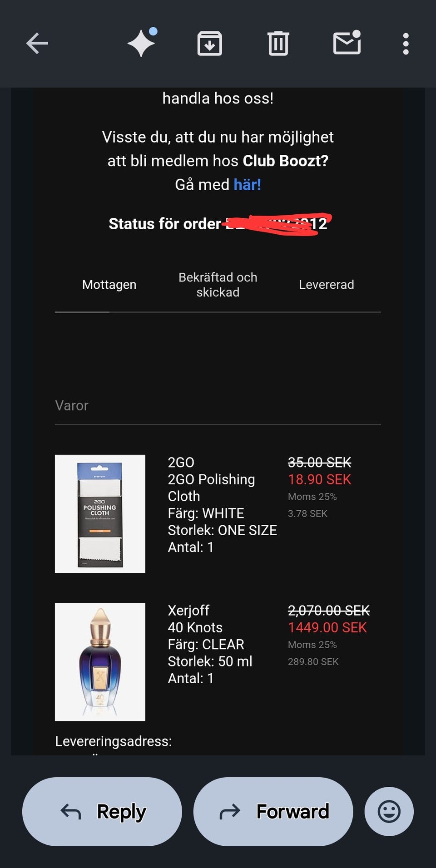436x868 pixels.
Task: Add an emoji reaction
Action: coord(389,811)
